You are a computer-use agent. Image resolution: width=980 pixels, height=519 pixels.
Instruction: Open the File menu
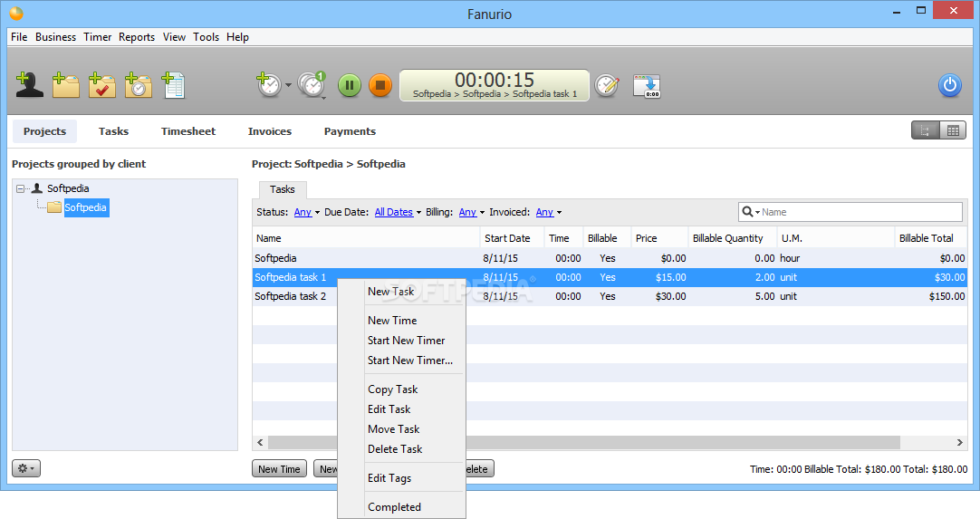tap(19, 37)
